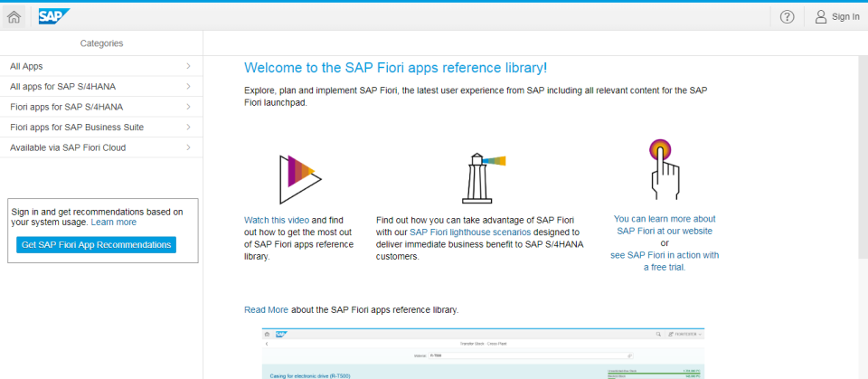Open see SAP Fiori in action link
Screen dimensions: 868x379
665,255
